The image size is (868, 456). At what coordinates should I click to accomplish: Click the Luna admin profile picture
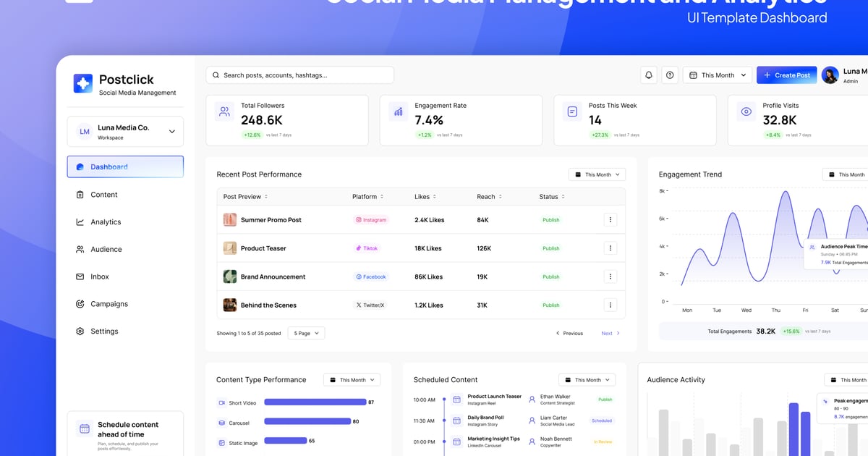point(830,75)
